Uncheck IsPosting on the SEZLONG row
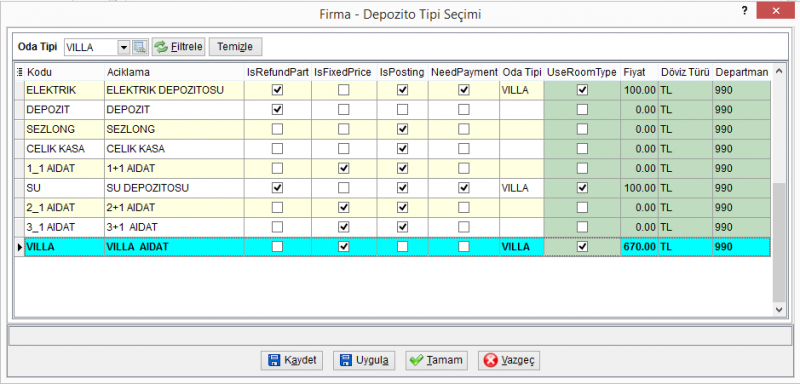Screen dimensions: 800x384 pyautogui.click(x=403, y=130)
